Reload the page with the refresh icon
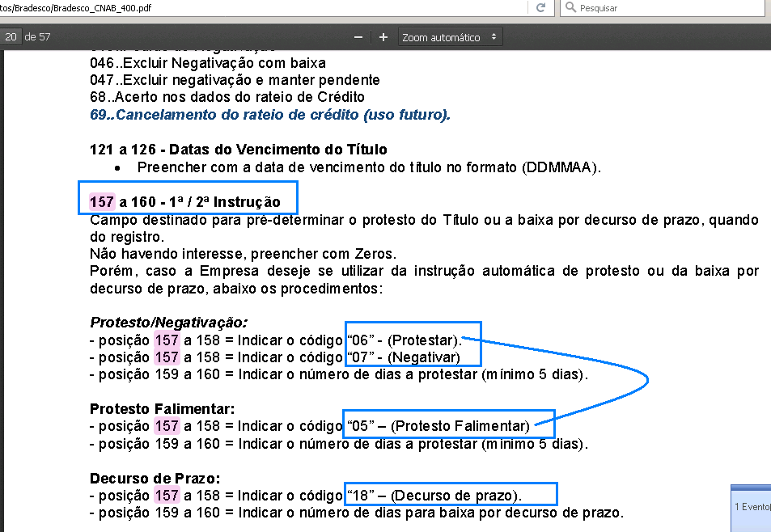 (x=541, y=7)
